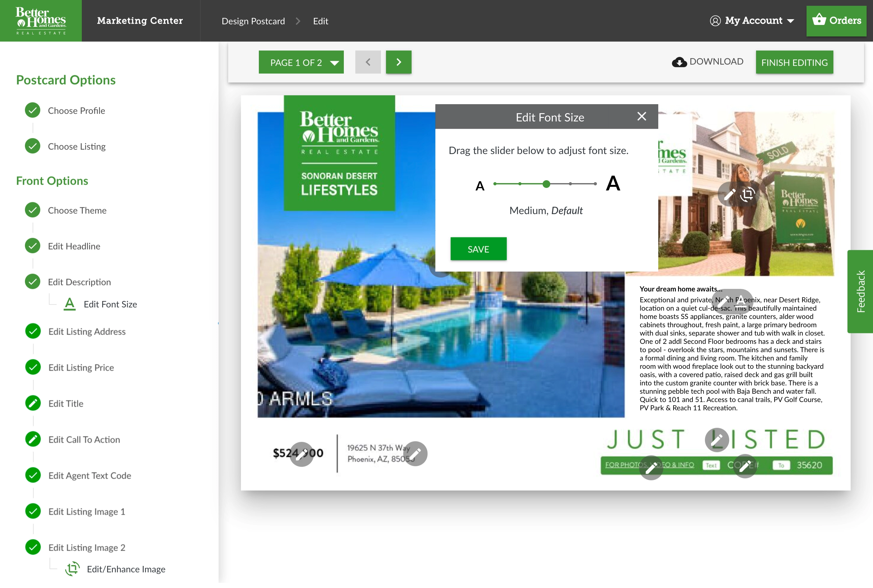Click the Edit/Enhance Image icon
This screenshot has width=873, height=588.
point(73,568)
